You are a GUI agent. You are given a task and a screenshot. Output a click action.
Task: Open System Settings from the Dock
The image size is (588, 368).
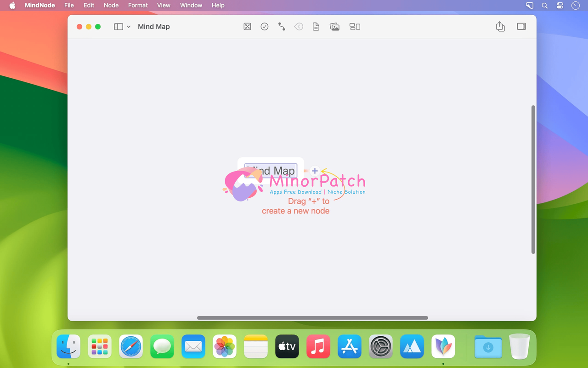381,346
